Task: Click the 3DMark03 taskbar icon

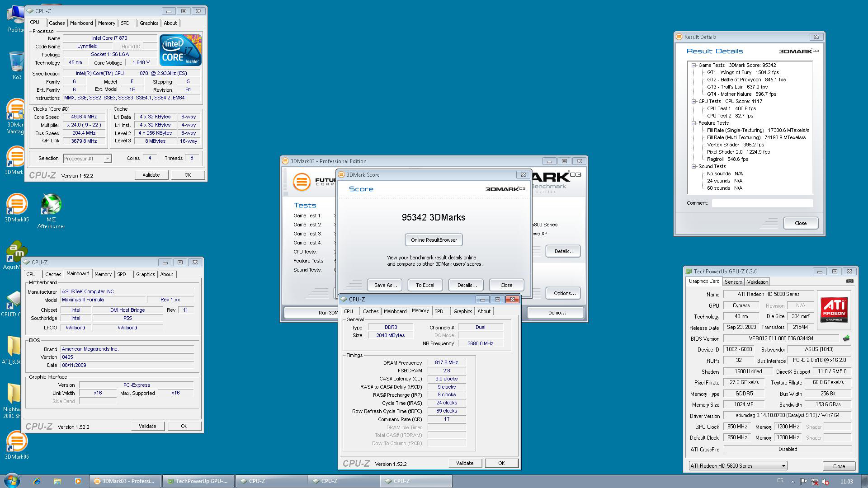Action: pos(127,481)
